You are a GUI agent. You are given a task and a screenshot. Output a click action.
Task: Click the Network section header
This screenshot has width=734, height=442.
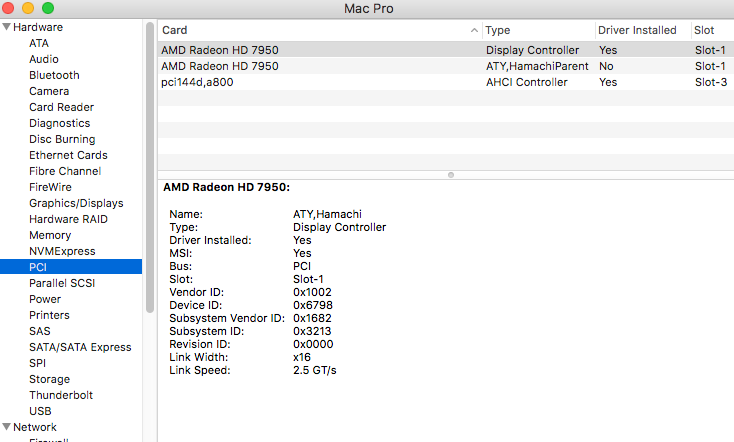click(x=35, y=427)
